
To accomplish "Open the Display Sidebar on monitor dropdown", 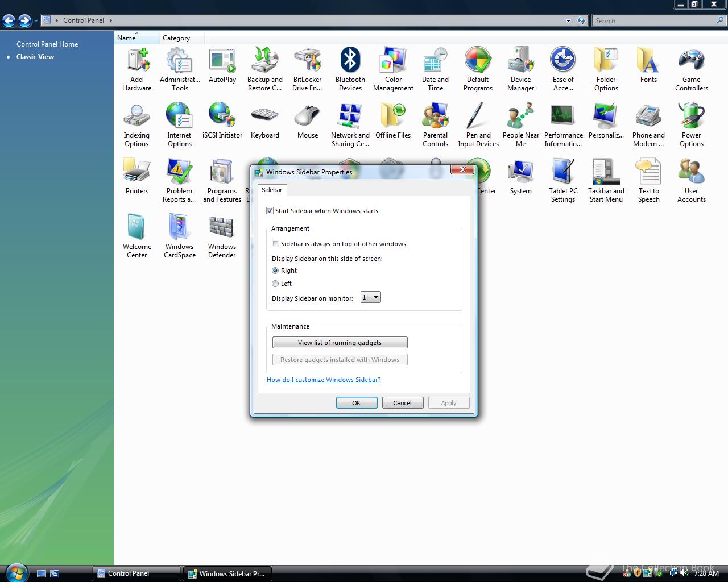I will click(371, 297).
